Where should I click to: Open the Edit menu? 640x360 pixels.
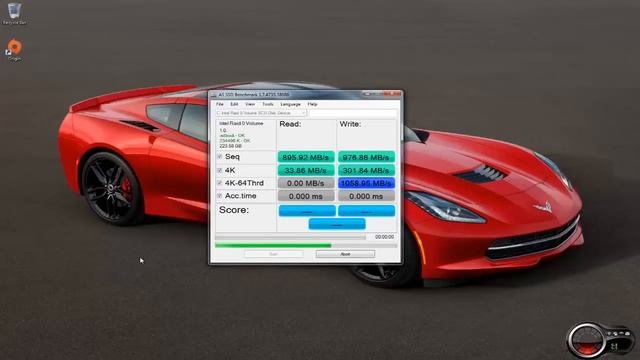[234, 104]
